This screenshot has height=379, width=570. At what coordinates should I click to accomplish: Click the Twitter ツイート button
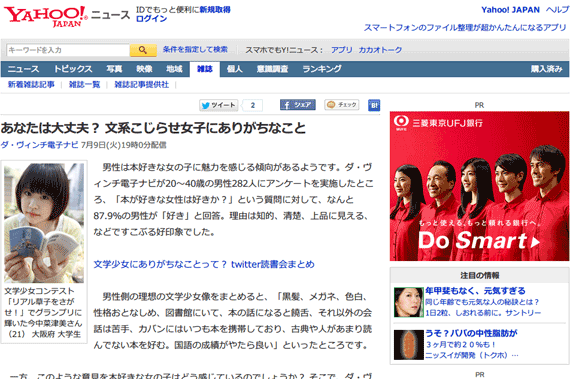pyautogui.click(x=218, y=105)
